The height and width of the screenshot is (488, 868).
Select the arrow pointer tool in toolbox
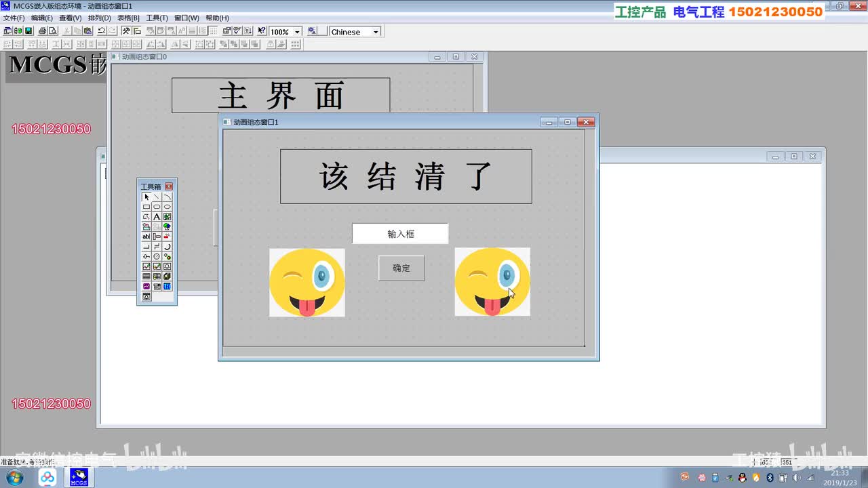[146, 197]
